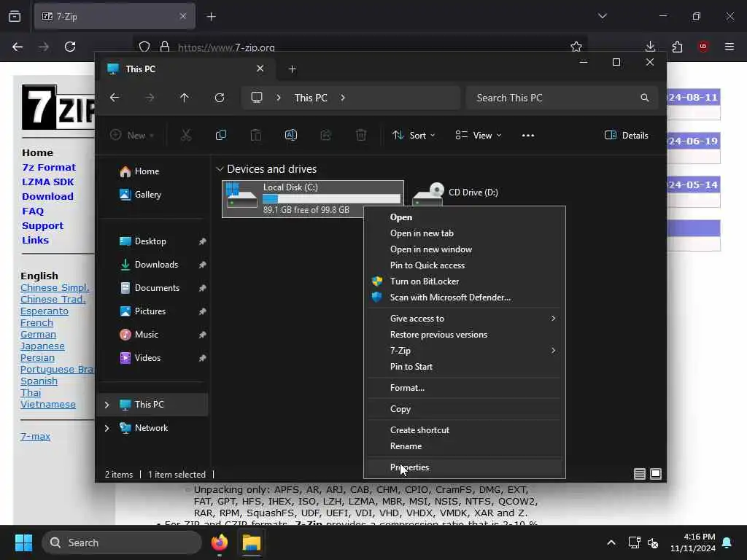This screenshot has height=560, width=747.
Task: Switch to large thumbnails view in status bar
Action: tap(656, 474)
